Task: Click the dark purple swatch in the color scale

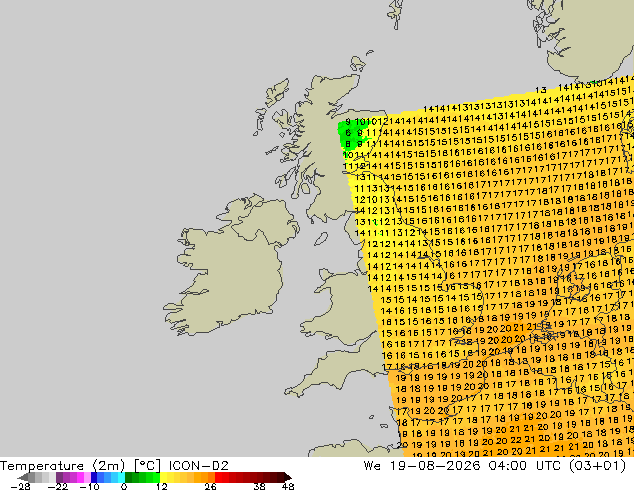Action: pos(59,477)
